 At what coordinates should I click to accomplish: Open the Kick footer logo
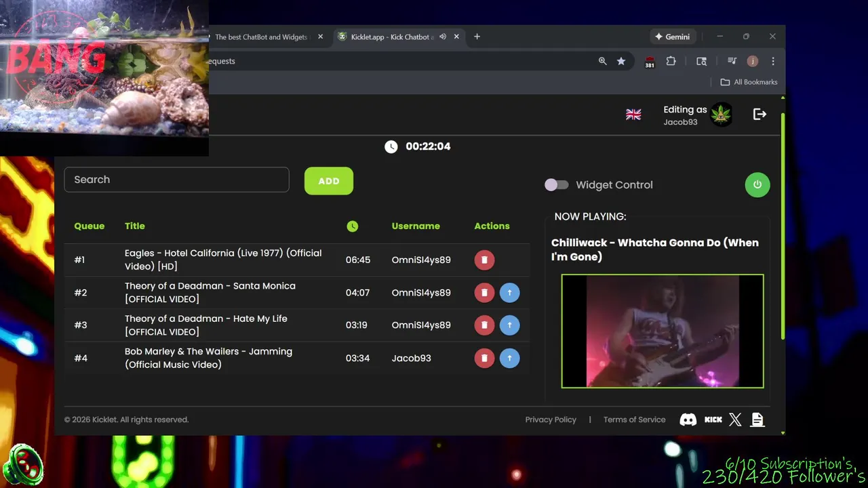click(x=713, y=420)
